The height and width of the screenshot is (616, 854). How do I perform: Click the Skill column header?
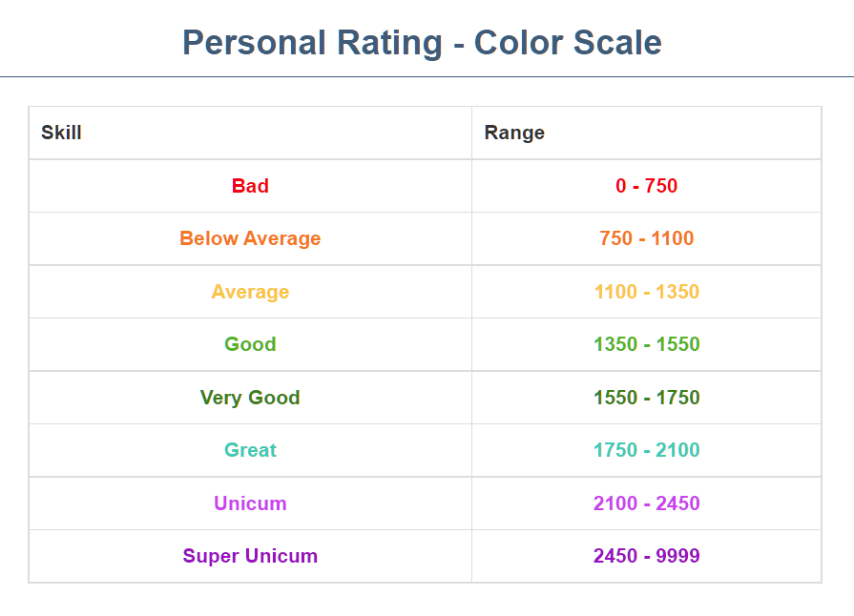coord(61,133)
